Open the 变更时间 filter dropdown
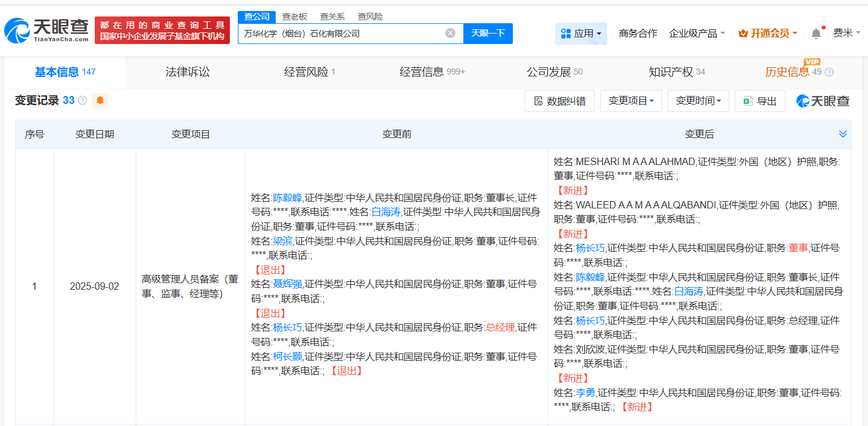Viewport: 868px width, 426px height. pos(698,100)
